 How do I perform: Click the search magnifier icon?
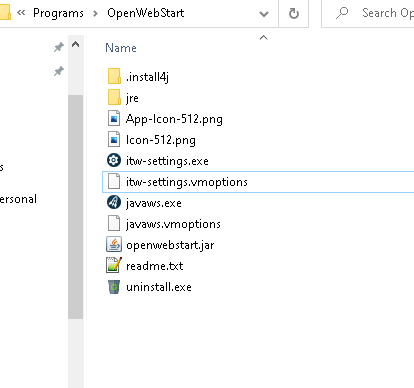click(342, 13)
